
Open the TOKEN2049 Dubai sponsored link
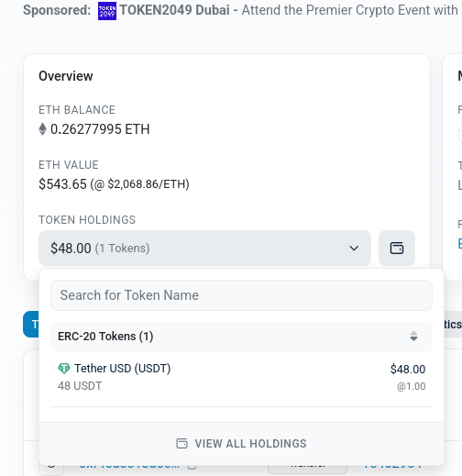[x=174, y=10]
